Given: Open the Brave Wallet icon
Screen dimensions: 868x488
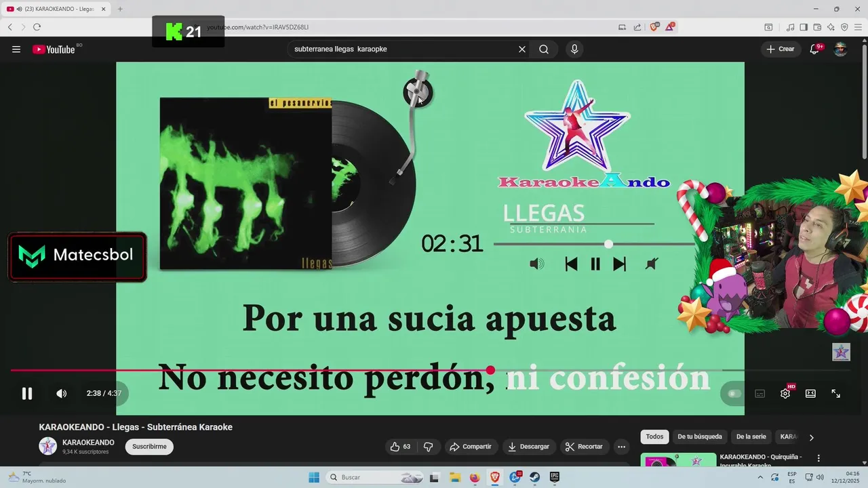Looking at the screenshot, I should 817,27.
